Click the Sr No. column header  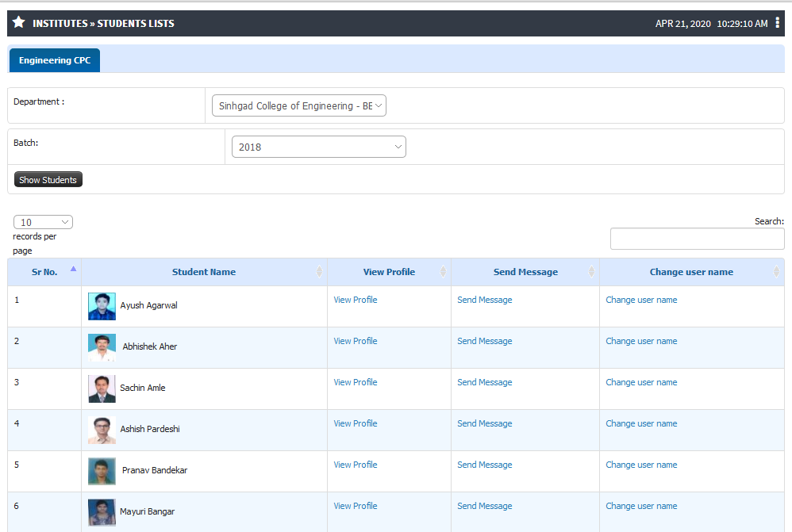click(44, 272)
